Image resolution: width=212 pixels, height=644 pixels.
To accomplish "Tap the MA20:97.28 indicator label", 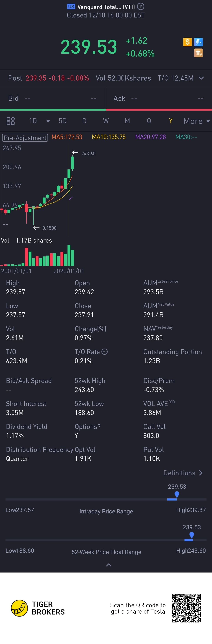I will coord(151,137).
